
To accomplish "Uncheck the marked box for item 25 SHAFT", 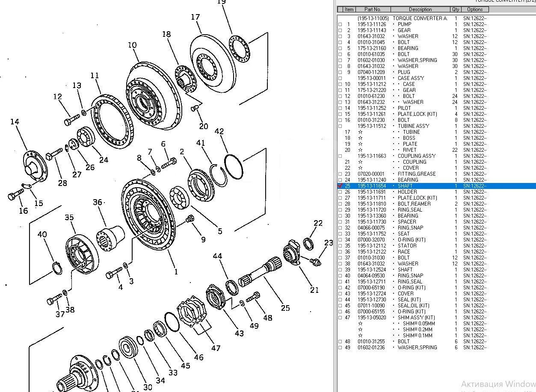I will click(341, 186).
